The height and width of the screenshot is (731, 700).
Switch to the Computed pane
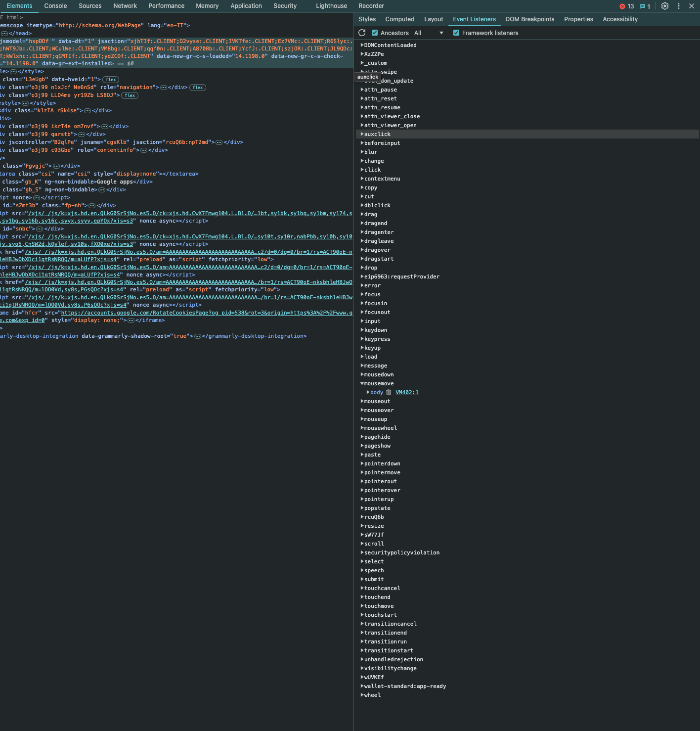(400, 19)
